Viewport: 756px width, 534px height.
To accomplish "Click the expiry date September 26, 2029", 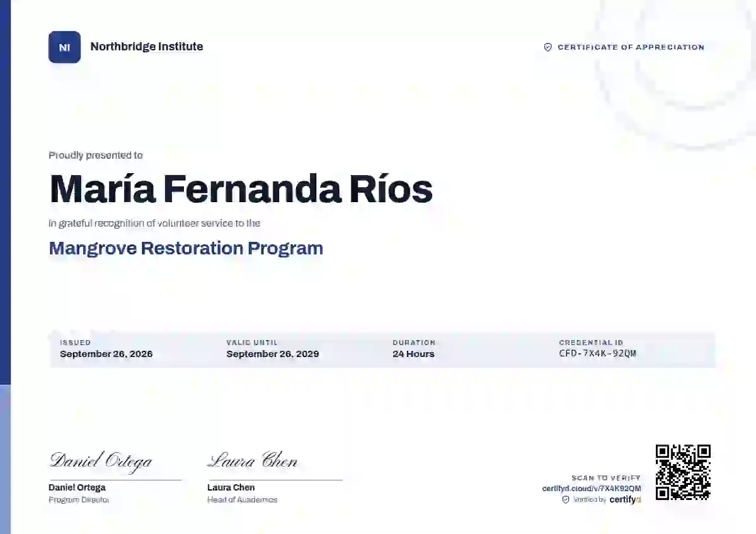I will (x=273, y=354).
